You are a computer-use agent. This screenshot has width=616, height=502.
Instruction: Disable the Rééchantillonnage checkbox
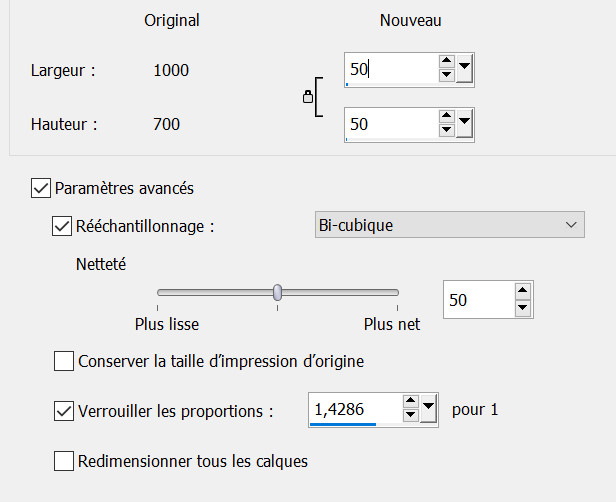(61, 225)
